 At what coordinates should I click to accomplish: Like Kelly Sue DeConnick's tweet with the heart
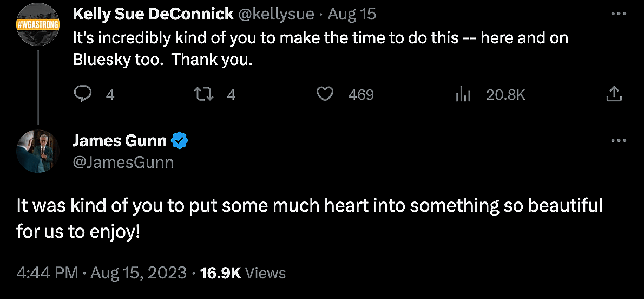pyautogui.click(x=324, y=95)
